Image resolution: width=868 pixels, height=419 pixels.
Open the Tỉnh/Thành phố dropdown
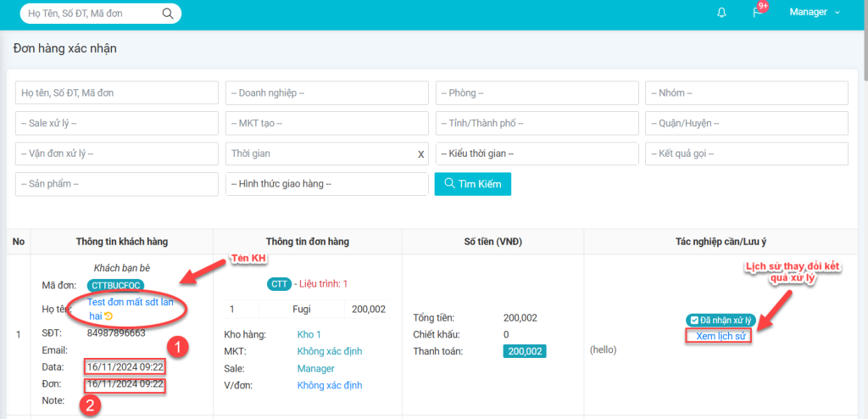537,123
